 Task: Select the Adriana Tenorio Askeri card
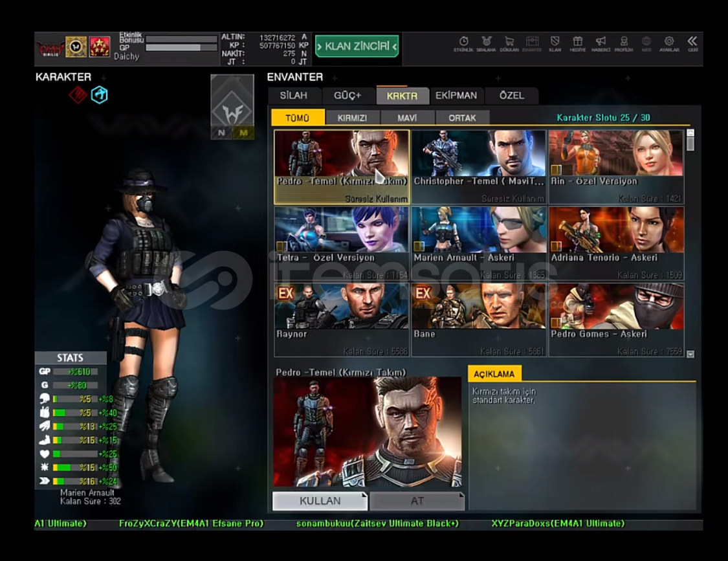tap(616, 243)
